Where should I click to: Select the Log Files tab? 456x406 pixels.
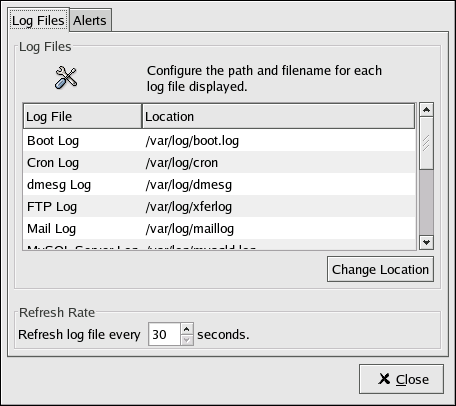pos(38,20)
